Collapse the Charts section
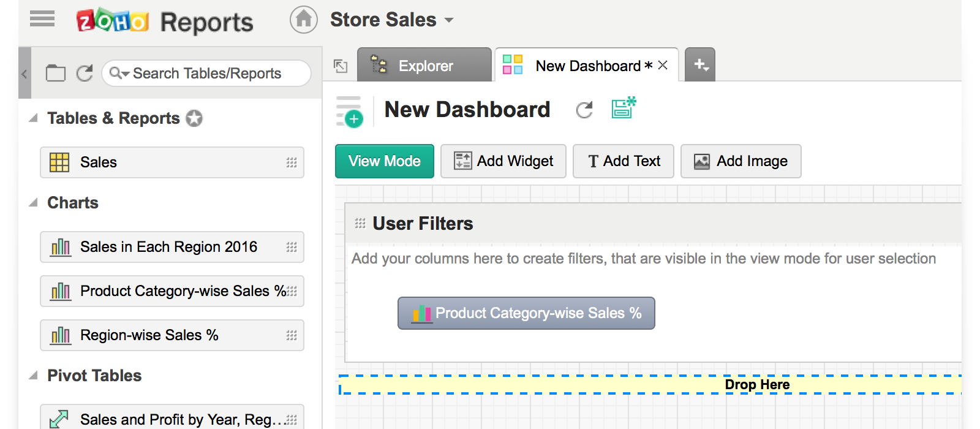This screenshot has width=980, height=429. 34,203
